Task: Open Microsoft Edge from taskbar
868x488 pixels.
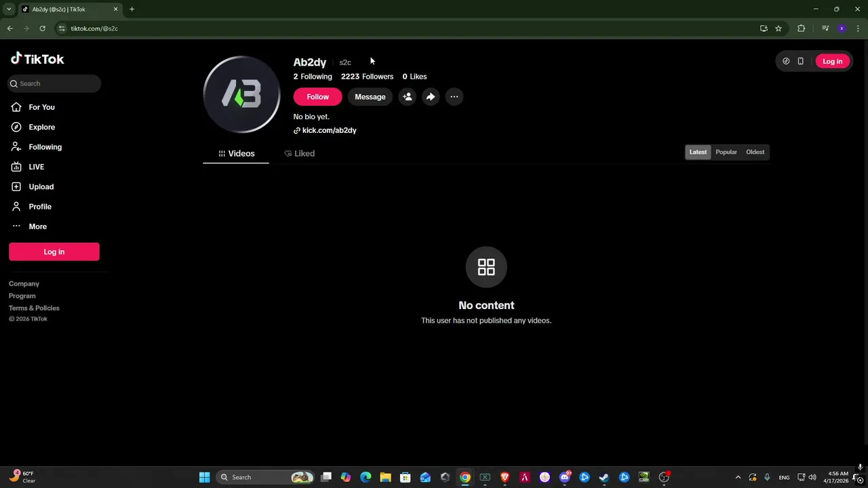Action: tap(366, 477)
